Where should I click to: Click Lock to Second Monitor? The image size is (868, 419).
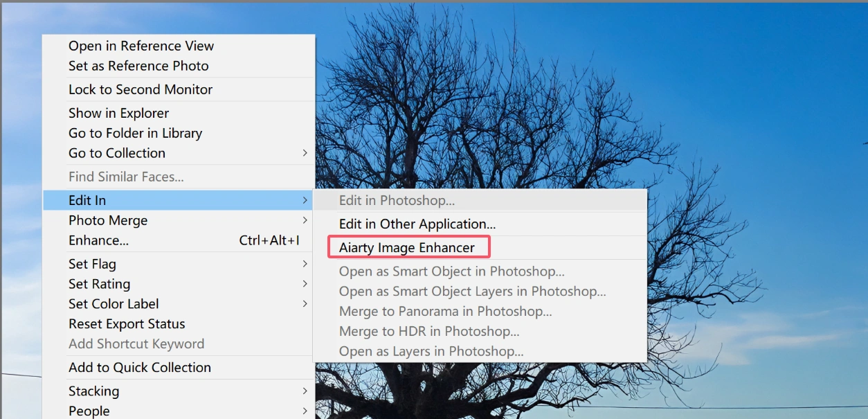tap(179, 89)
